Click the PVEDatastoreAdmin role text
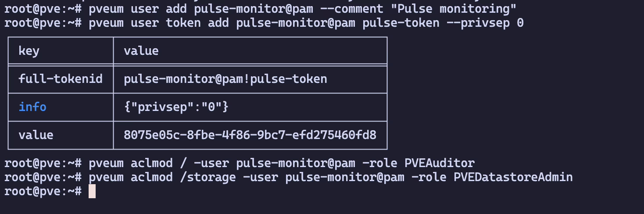Image resolution: width=644 pixels, height=214 pixels. tap(513, 178)
